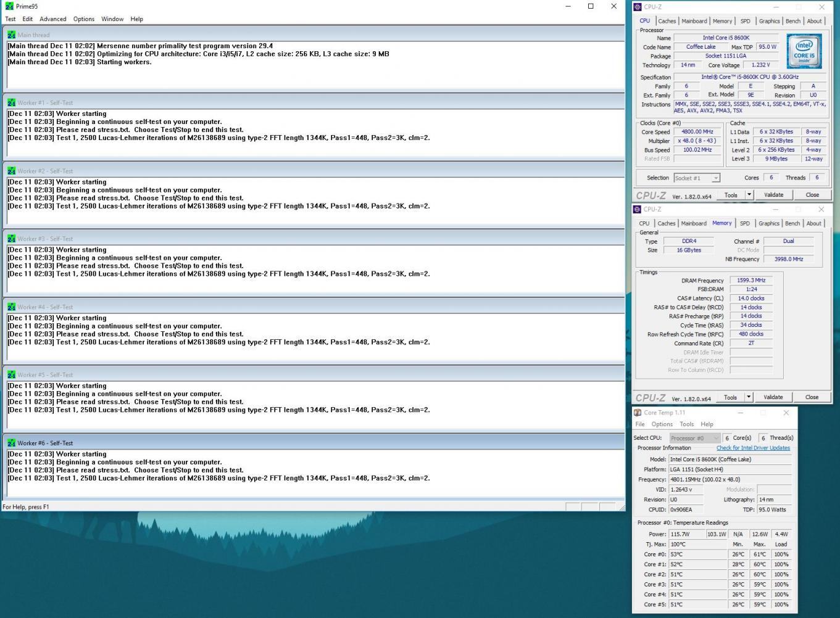Viewport: 840px width, 618px height.
Task: Switch to Graphics tab in upper CPU-Z
Action: 769,21
